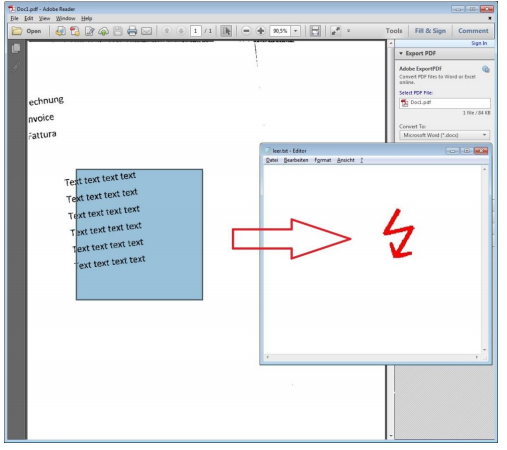Select the text selection cursor tool
Screen dimensions: 507x450
point(226,31)
